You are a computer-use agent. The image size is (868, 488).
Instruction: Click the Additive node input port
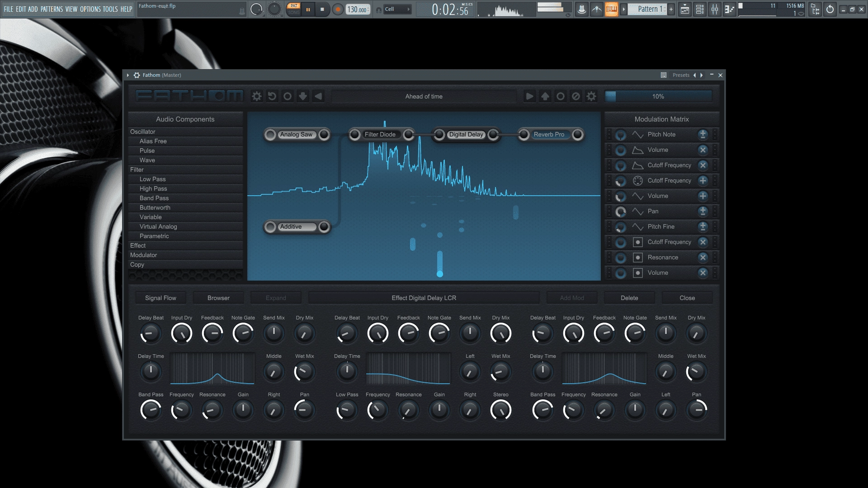[x=270, y=226]
